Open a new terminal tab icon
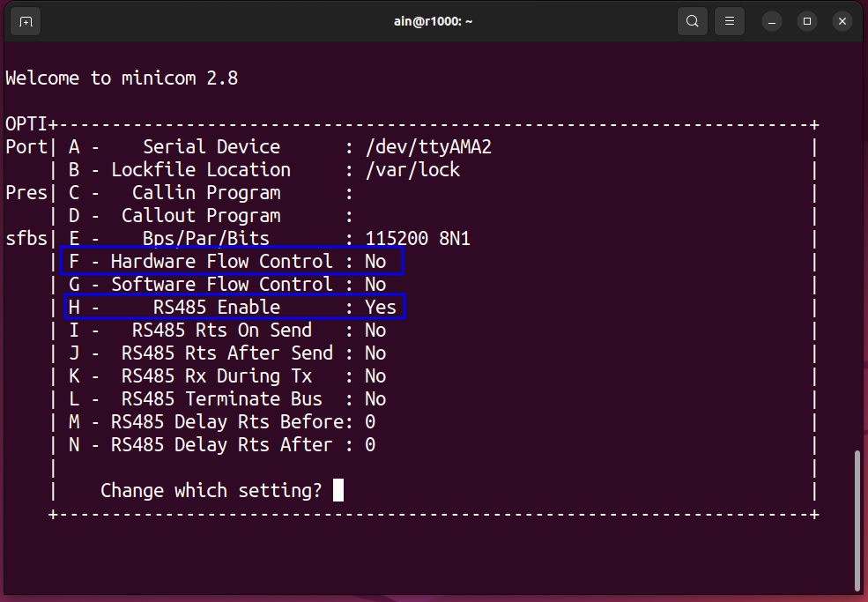 pos(26,22)
